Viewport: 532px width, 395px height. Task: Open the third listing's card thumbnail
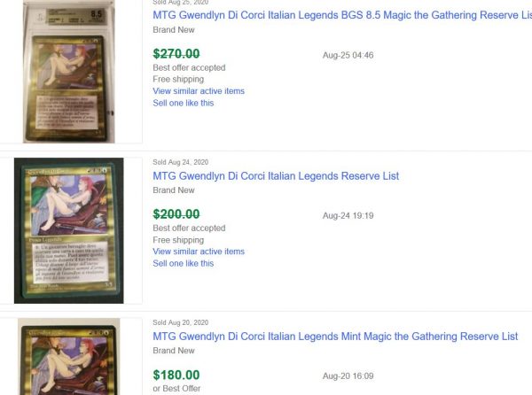(69, 356)
